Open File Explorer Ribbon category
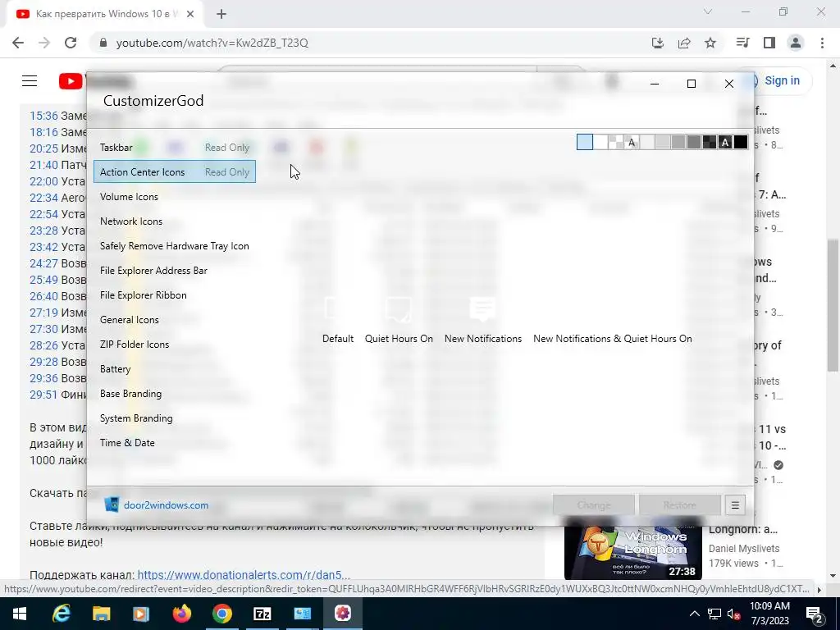This screenshot has width=840, height=630. pos(175,295)
